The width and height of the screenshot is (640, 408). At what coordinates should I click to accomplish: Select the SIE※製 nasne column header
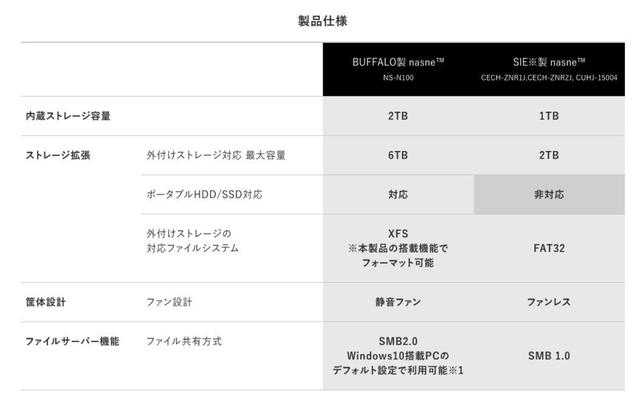549,69
